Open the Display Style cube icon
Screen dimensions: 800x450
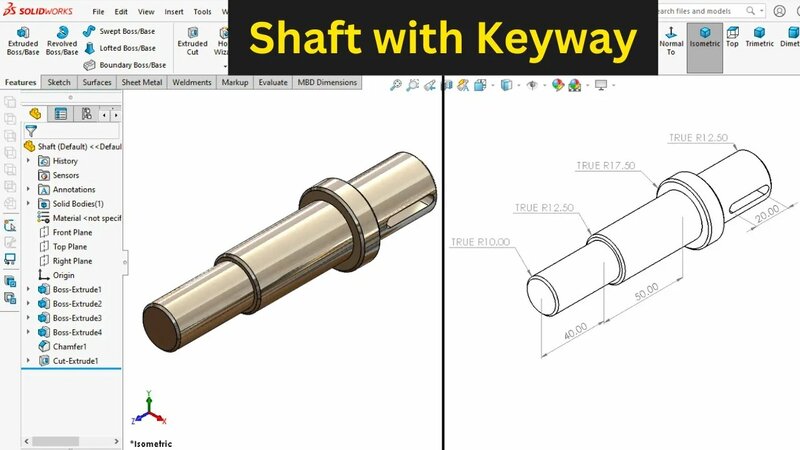(506, 85)
